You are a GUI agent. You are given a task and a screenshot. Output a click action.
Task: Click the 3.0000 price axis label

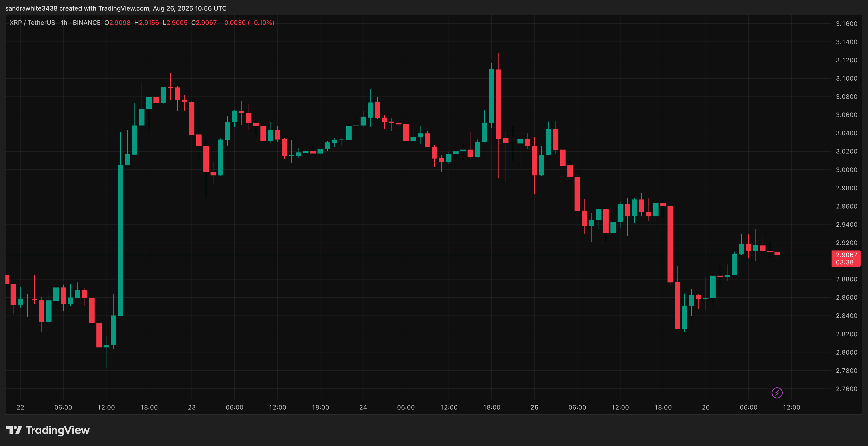click(x=846, y=170)
